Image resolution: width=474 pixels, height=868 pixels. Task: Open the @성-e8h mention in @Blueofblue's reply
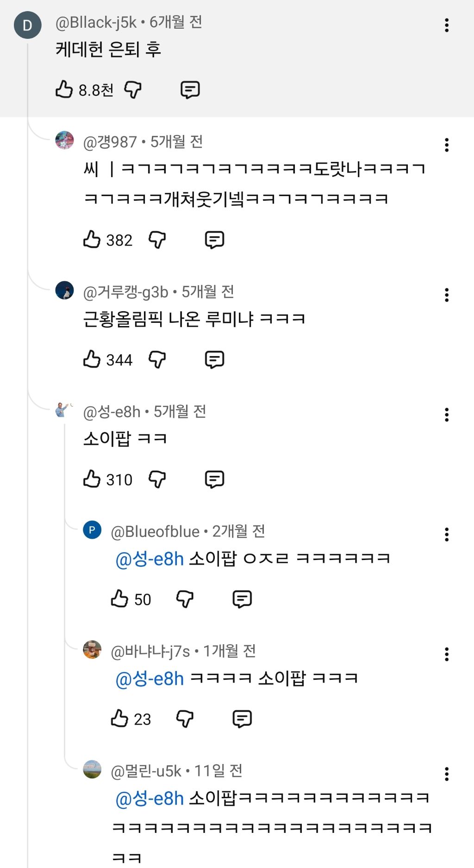tap(150, 559)
